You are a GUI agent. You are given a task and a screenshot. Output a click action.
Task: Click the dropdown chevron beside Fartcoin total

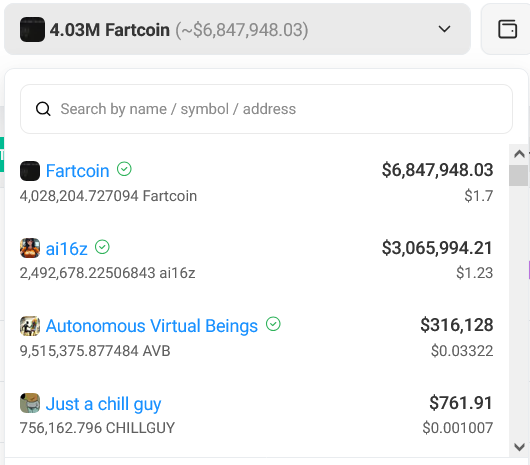point(444,29)
